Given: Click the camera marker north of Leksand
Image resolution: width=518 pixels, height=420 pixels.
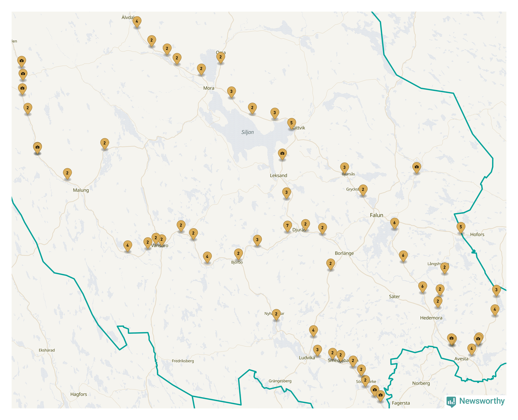Looking at the screenshot, I should (x=282, y=154).
